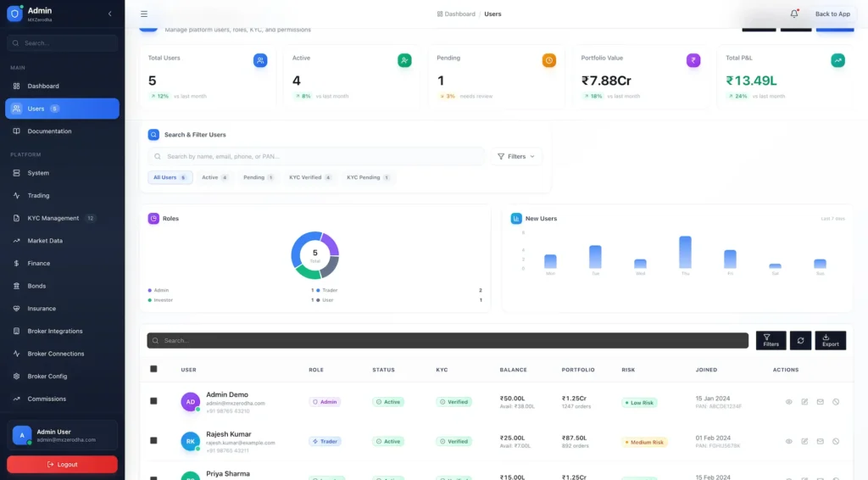Open KYC Management in the sidebar
The height and width of the screenshot is (480, 868).
click(62, 218)
